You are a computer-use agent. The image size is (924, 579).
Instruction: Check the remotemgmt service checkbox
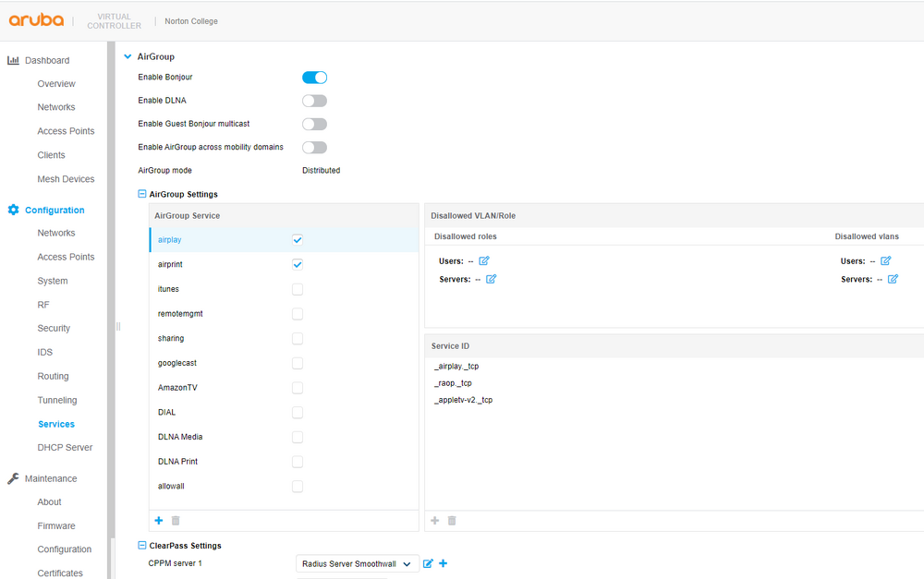point(298,314)
